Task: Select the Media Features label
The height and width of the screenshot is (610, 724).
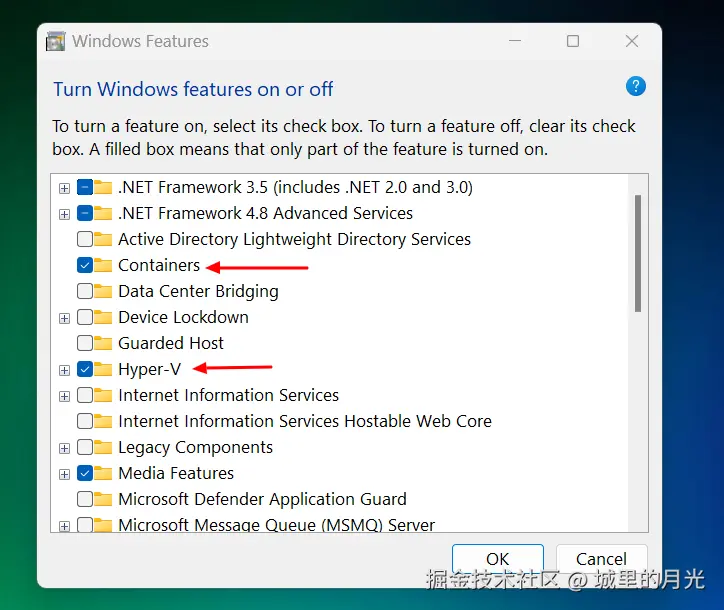Action: [176, 473]
